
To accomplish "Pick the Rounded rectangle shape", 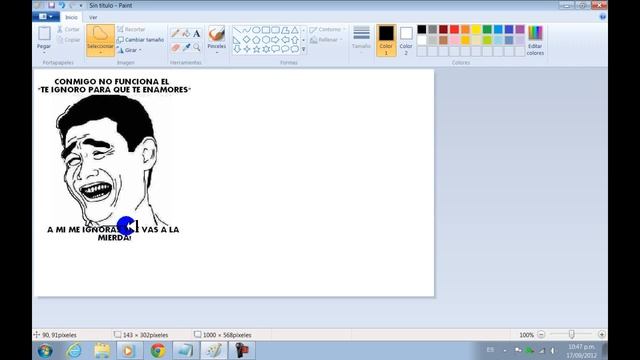I will 276,30.
